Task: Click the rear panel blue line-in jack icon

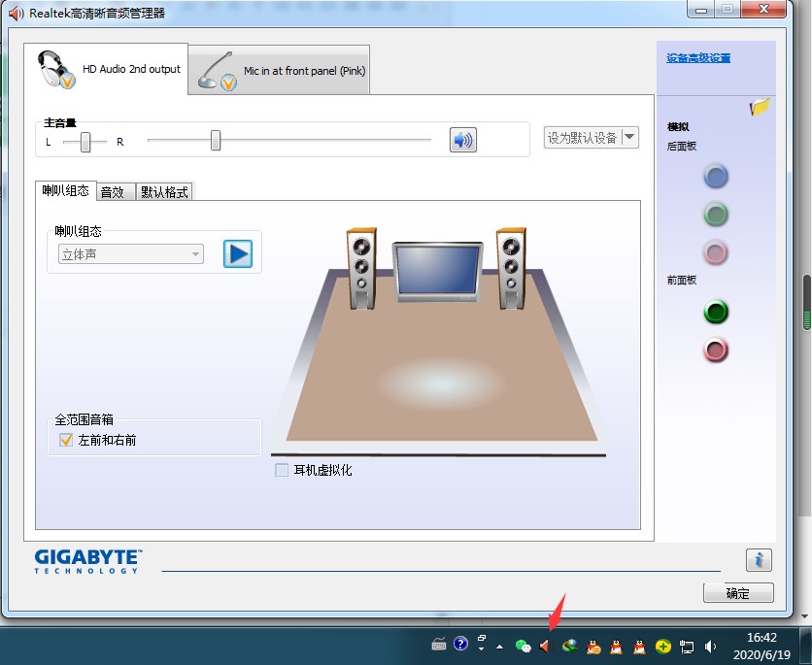Action: 716,176
